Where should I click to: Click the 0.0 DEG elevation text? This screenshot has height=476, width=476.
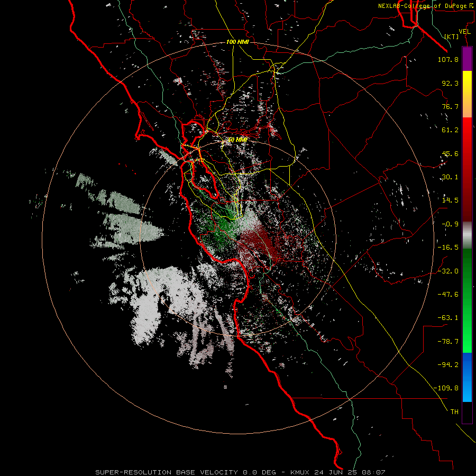tap(259, 472)
